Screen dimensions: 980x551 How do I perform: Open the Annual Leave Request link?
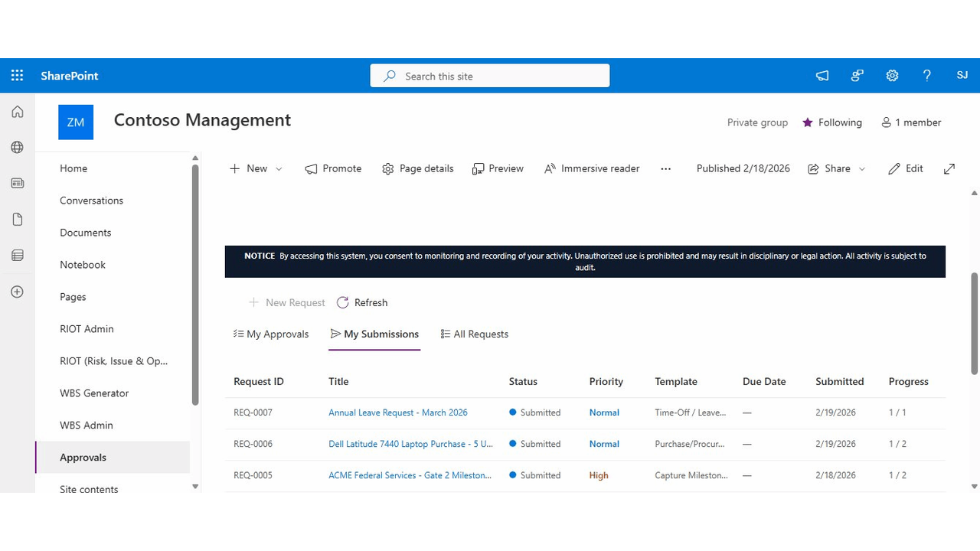[x=397, y=412]
